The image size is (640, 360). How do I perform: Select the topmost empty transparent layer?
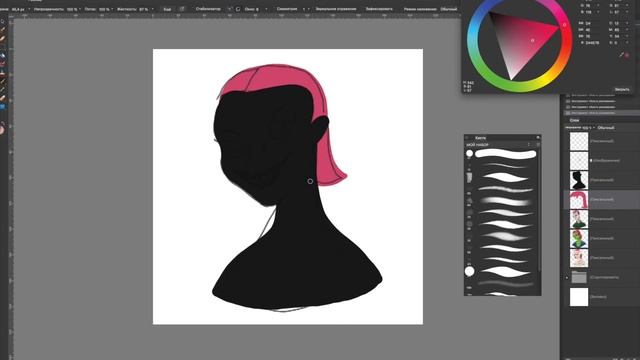(579, 141)
